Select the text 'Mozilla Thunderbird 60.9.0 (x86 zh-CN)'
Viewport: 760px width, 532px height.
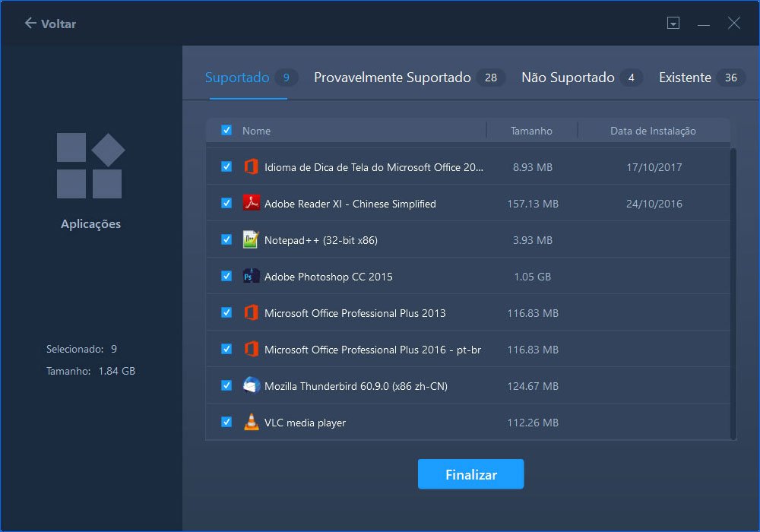[356, 386]
